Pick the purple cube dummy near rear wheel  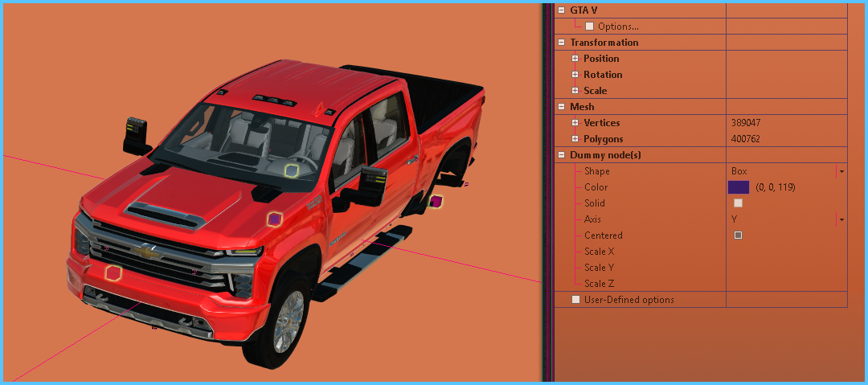point(436,201)
